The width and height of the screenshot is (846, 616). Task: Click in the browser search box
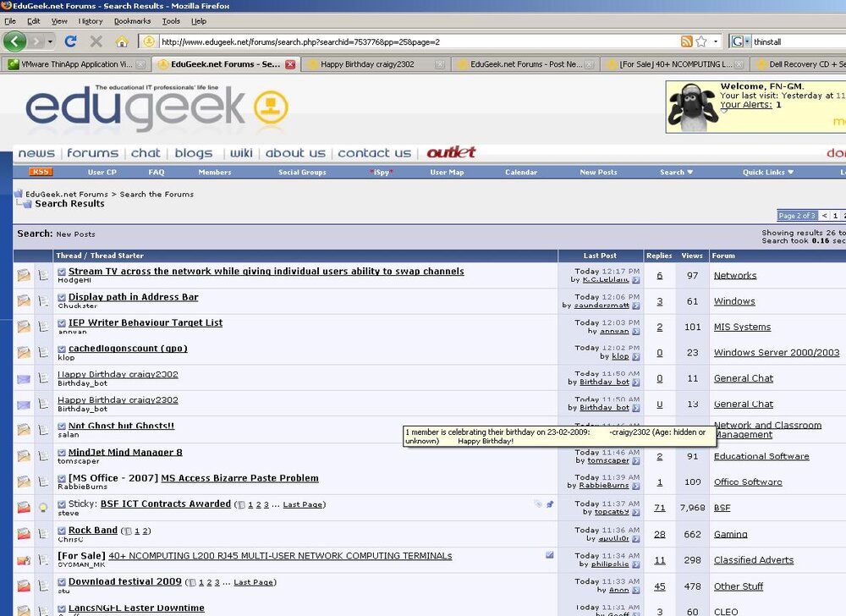[x=799, y=41]
